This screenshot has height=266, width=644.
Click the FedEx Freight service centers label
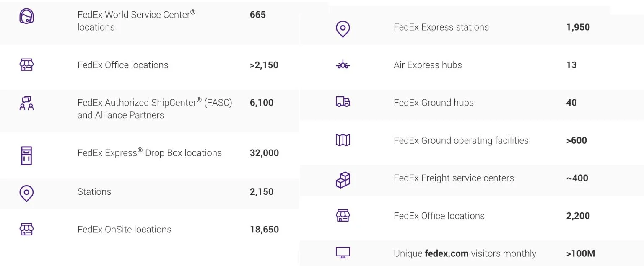pos(454,178)
